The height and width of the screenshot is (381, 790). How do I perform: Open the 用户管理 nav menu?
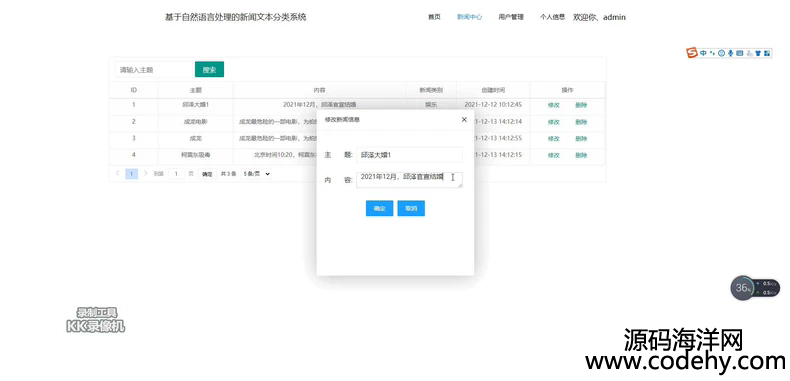coord(511,17)
